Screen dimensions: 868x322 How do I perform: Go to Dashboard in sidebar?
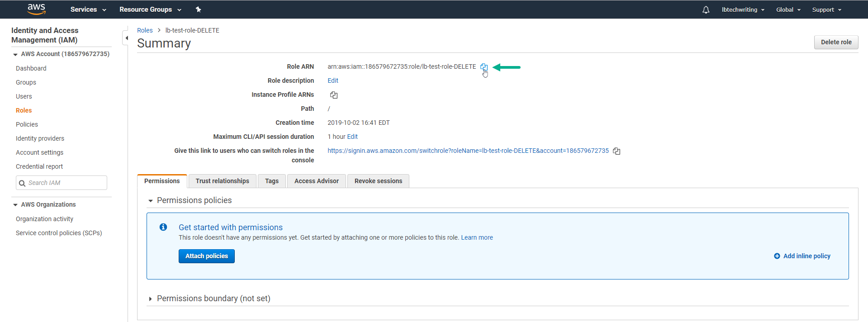[31, 68]
